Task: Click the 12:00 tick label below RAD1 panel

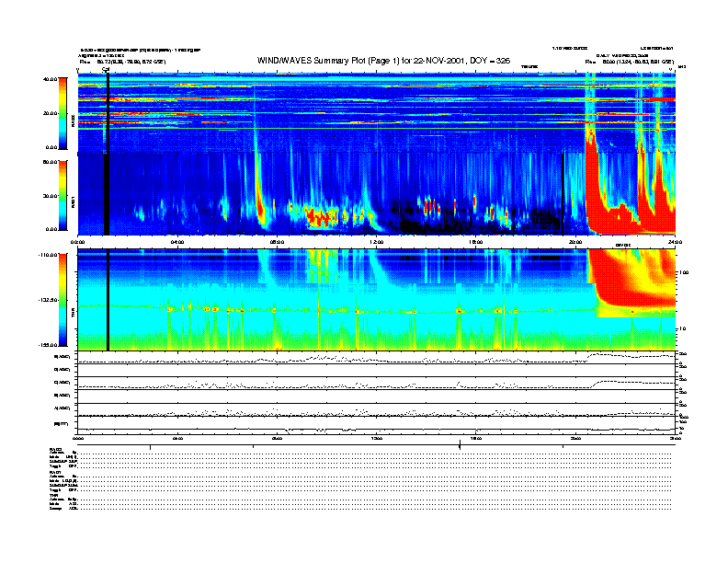Action: 377,242
